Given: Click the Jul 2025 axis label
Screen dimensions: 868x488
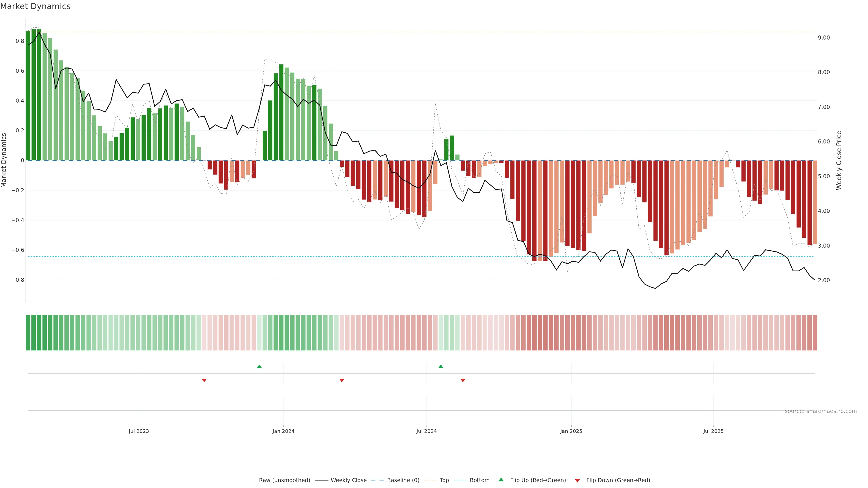Looking at the screenshot, I should coord(713,431).
